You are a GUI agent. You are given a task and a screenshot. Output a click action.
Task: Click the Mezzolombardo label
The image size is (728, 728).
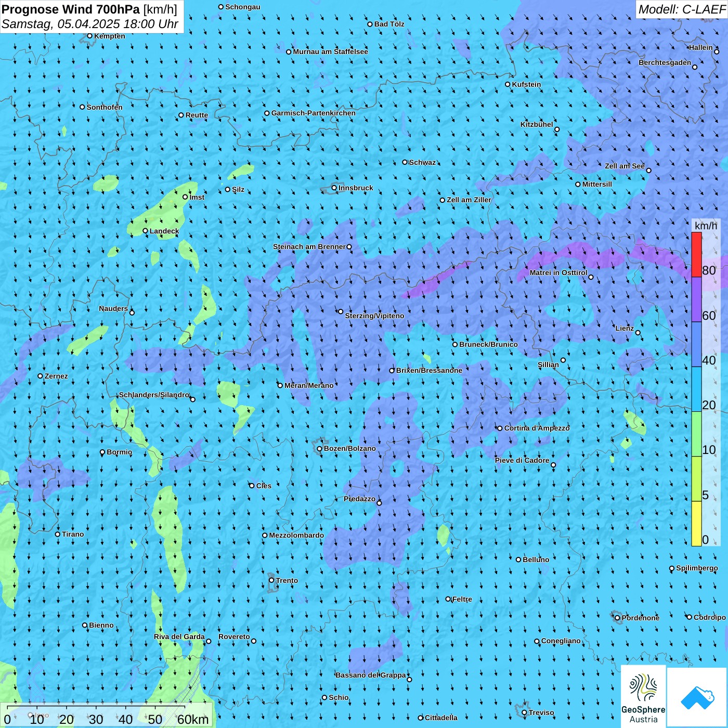click(296, 535)
